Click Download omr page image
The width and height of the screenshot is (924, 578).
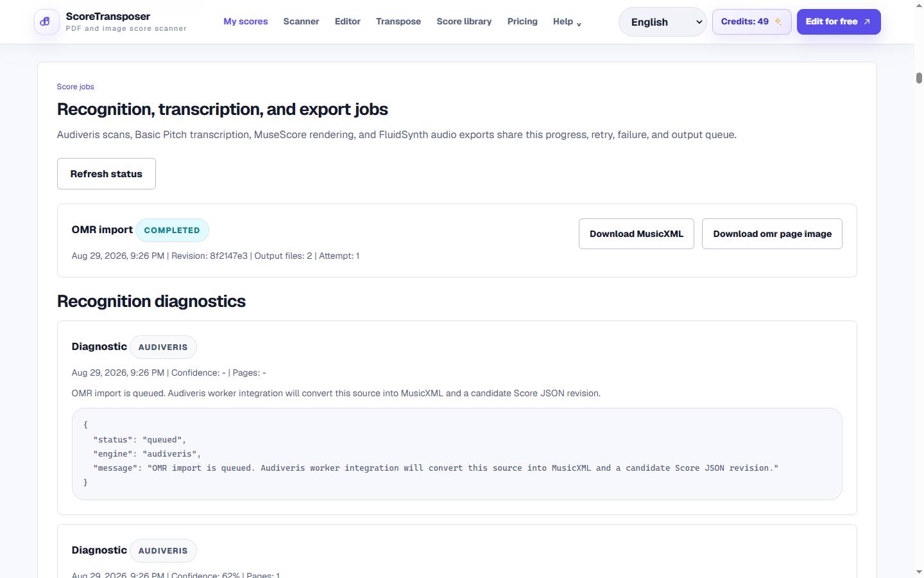pos(772,234)
